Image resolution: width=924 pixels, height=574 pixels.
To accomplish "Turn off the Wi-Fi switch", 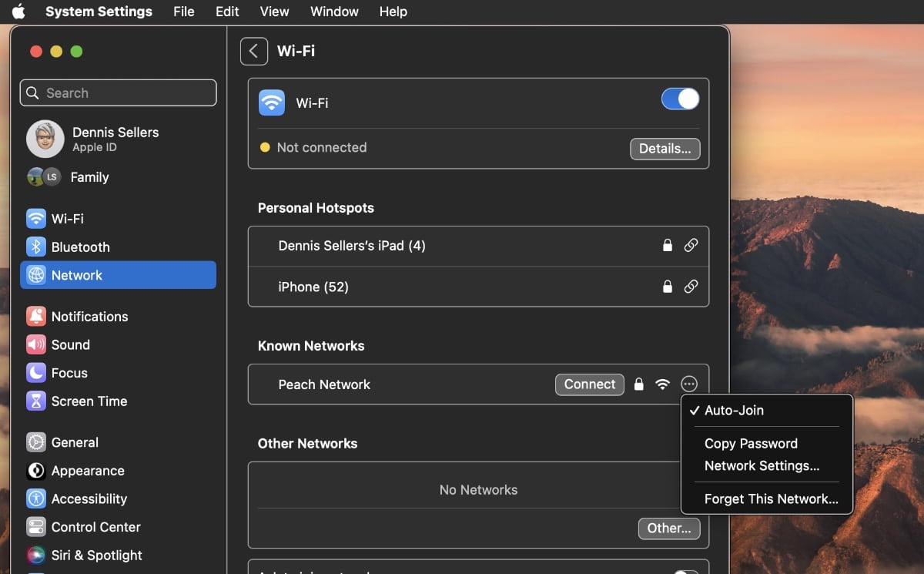I will (680, 99).
